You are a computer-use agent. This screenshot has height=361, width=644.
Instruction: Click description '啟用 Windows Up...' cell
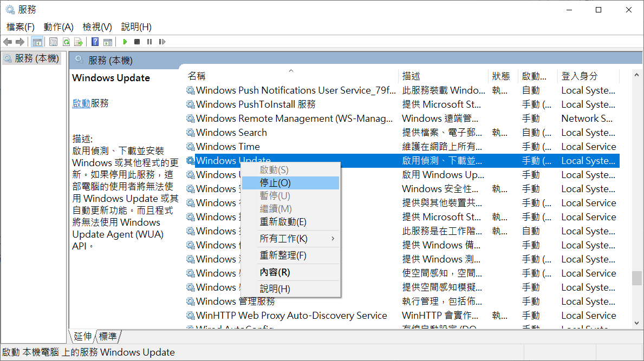443,175
